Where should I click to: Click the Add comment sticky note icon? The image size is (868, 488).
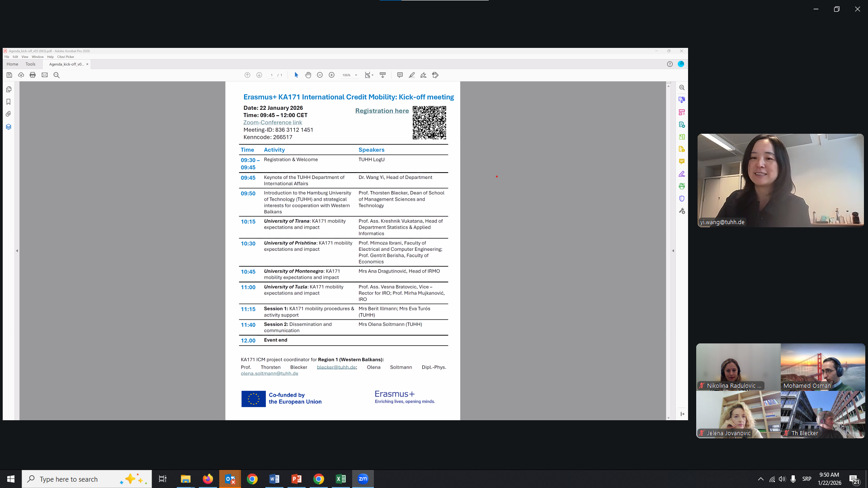tap(400, 75)
